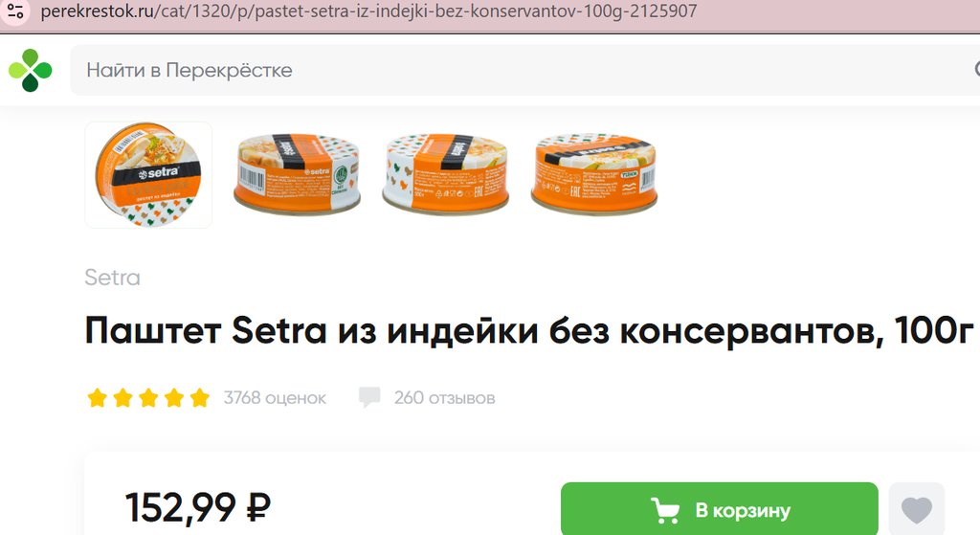
Task: Click the 'Найти в Перекрёстке' search field
Action: coord(525,70)
